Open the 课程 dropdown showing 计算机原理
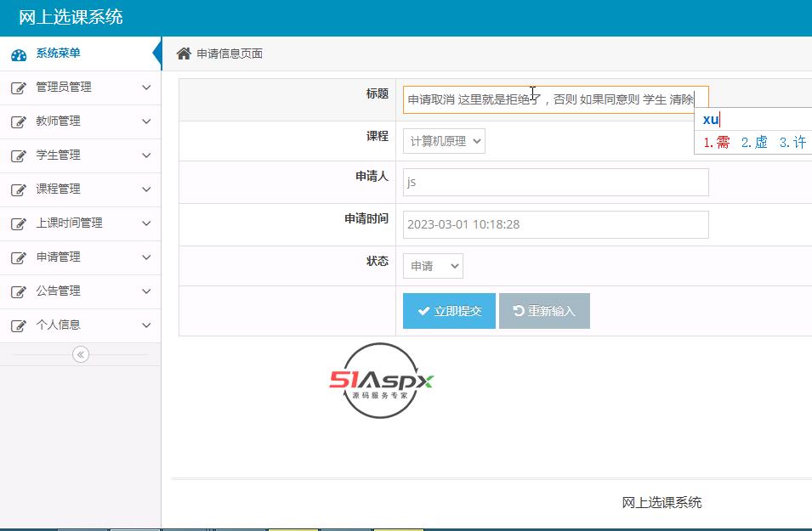 tap(444, 141)
